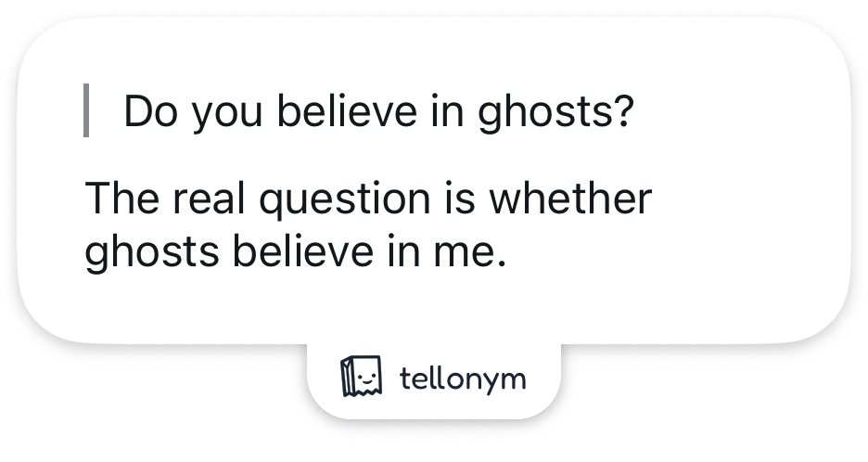The width and height of the screenshot is (868, 462).
Task: Open the tellonym wordmark link
Action: click(462, 379)
